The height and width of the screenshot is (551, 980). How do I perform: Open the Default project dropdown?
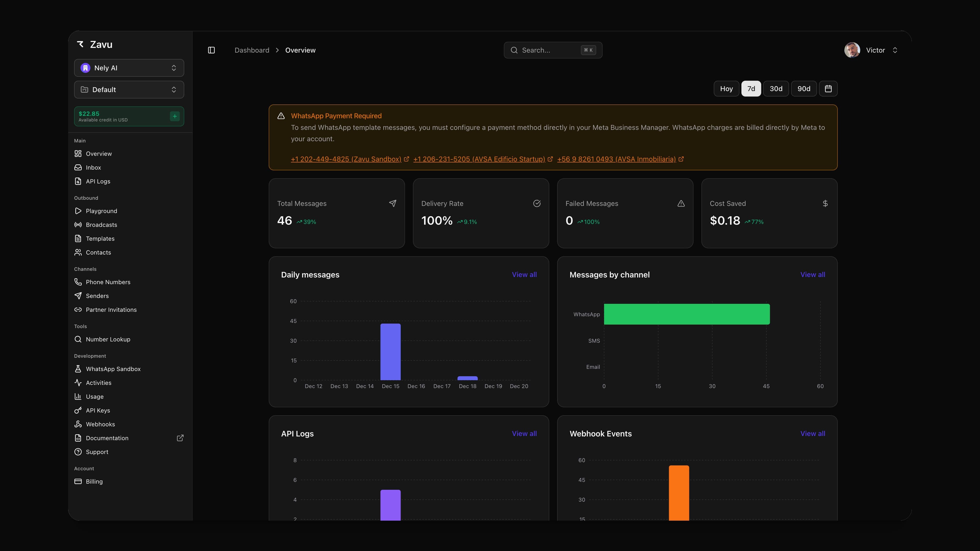(129, 90)
